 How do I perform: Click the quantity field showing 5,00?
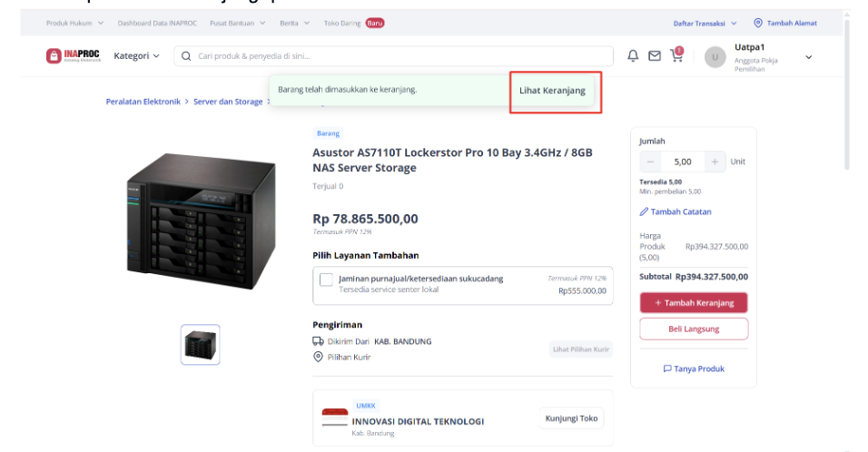click(x=683, y=162)
